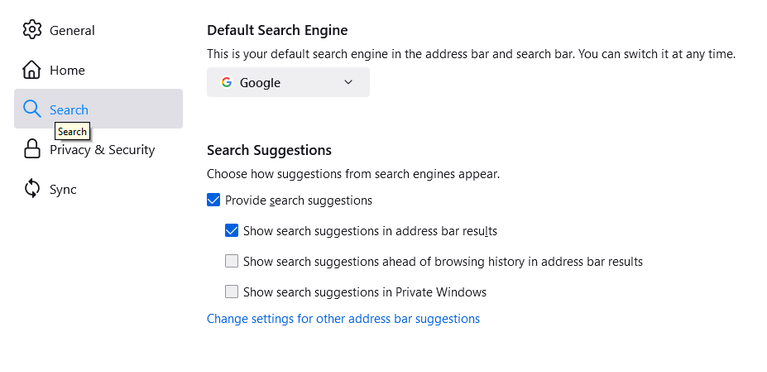Check Show search suggestions in Private Windows
Image resolution: width=767 pixels, height=372 pixels.
pyautogui.click(x=231, y=292)
